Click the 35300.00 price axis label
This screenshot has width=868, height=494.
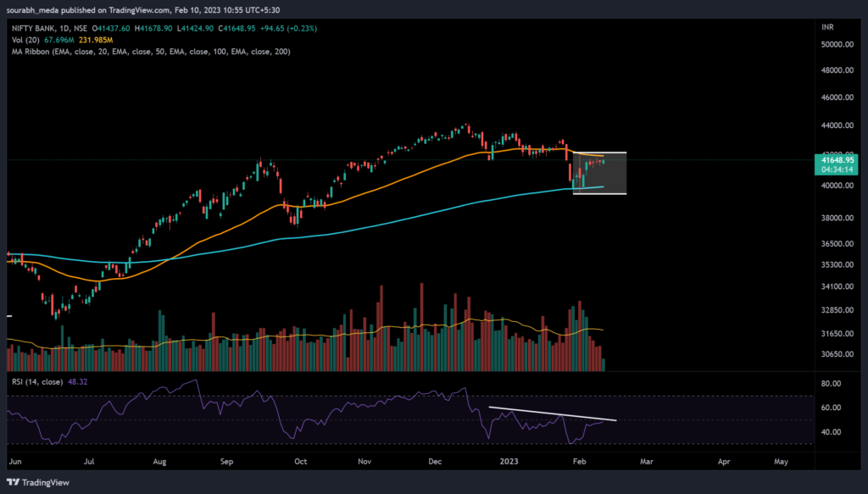pyautogui.click(x=837, y=265)
